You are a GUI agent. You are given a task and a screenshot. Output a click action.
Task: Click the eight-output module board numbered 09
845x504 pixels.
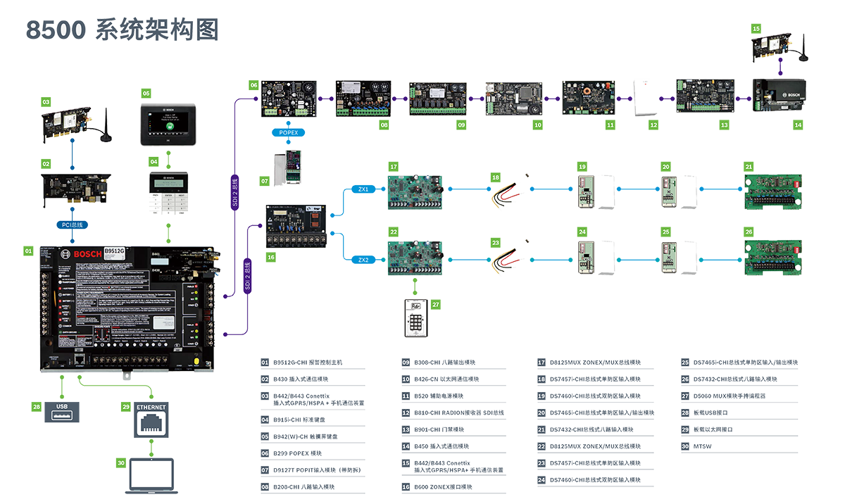click(x=437, y=99)
